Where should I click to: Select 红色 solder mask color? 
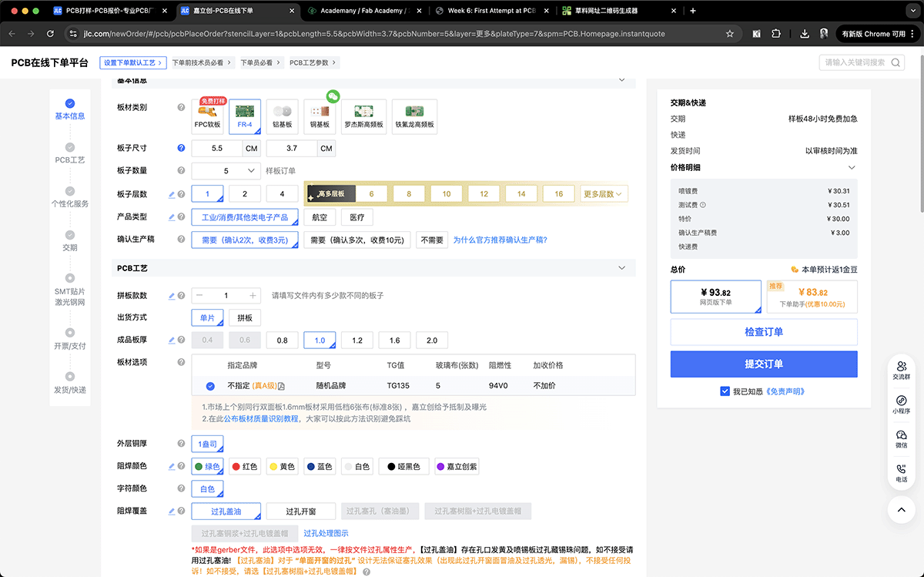pos(245,466)
